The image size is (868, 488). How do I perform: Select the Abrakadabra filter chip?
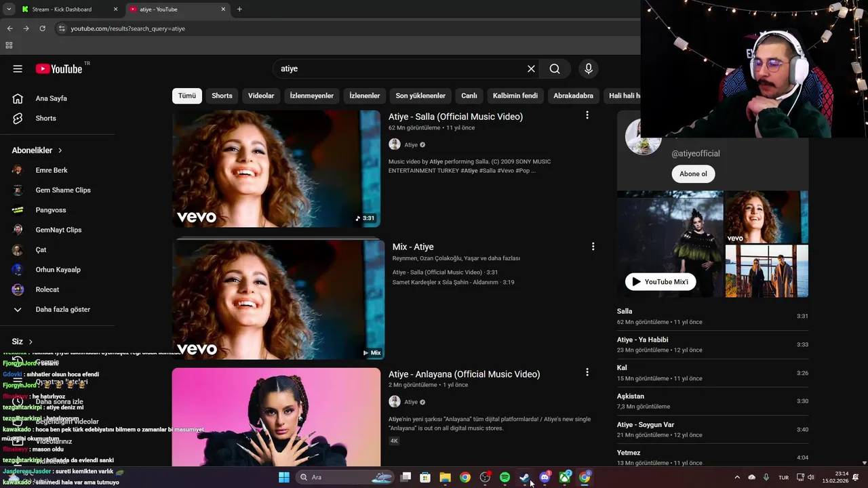coord(573,96)
